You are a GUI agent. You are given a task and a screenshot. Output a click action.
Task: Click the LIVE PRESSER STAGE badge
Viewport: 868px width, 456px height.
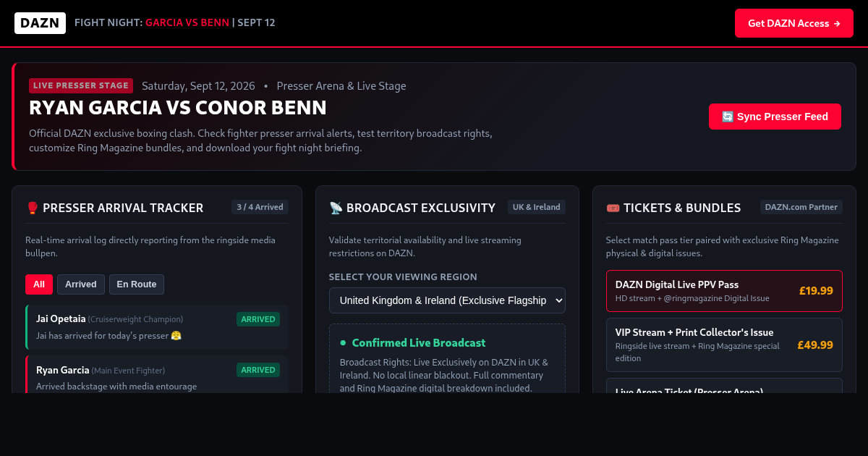81,85
